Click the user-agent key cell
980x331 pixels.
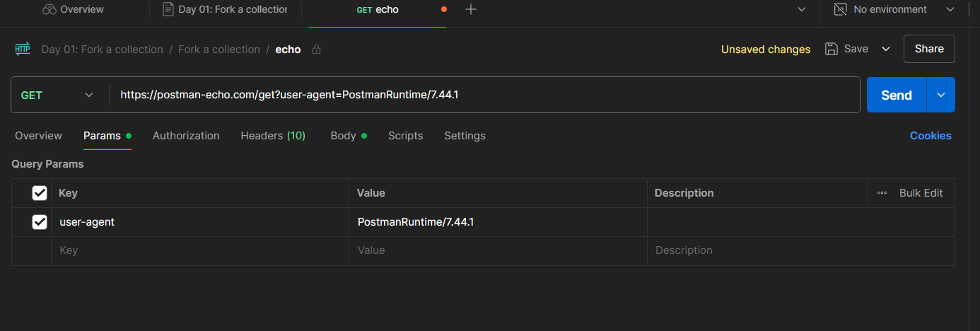[x=200, y=222]
